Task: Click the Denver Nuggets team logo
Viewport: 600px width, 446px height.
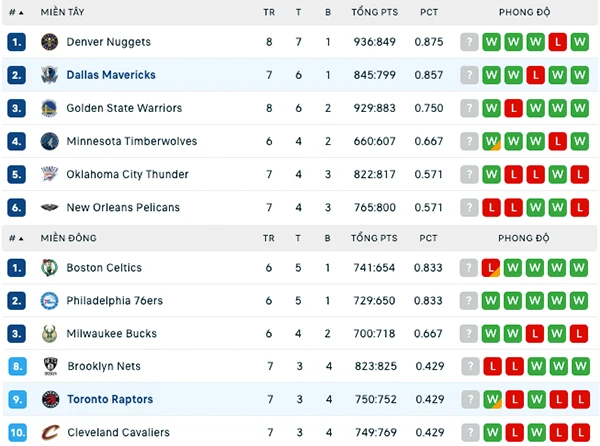Action: pyautogui.click(x=49, y=42)
